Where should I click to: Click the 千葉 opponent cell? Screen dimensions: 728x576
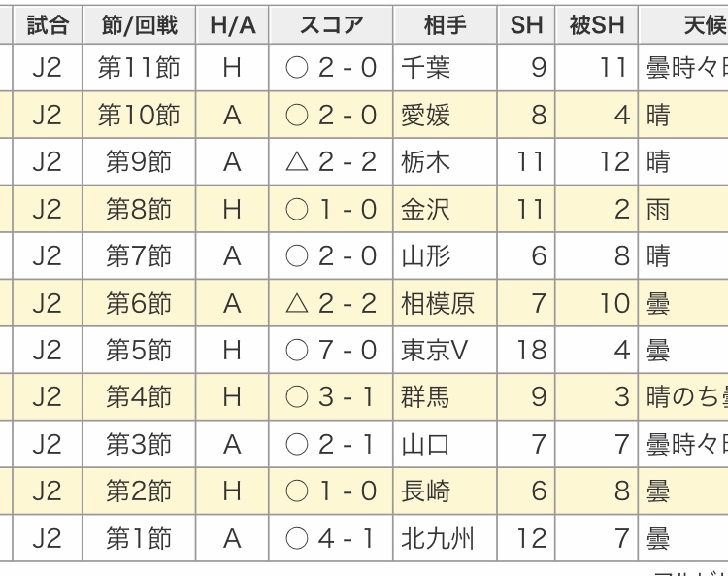(425, 68)
